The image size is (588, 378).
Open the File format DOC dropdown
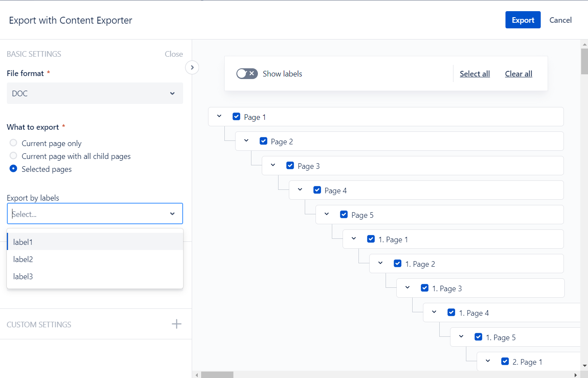(x=95, y=93)
